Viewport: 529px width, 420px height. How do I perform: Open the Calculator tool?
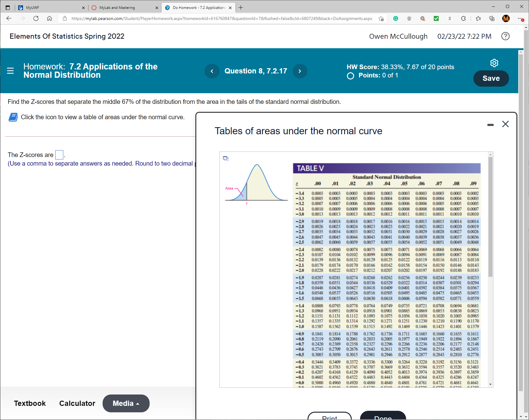[77, 403]
